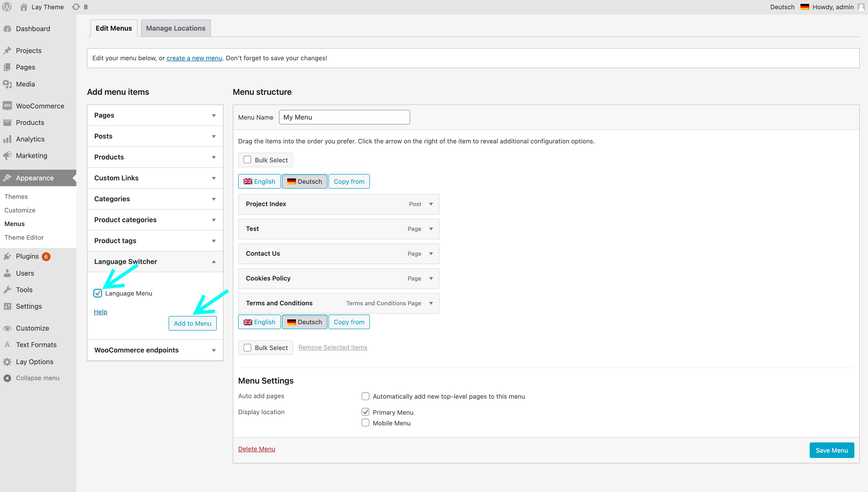
Task: Click the Plugins update count badge
Action: (x=46, y=256)
